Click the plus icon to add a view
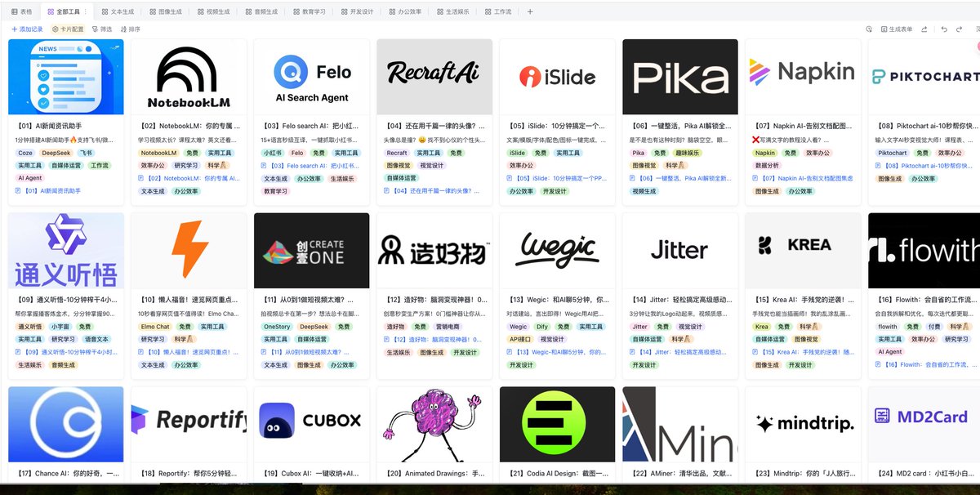This screenshot has width=980, height=495. pos(530,11)
